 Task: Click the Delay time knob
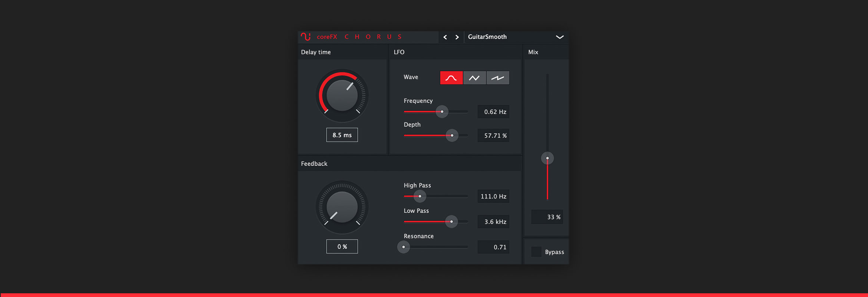342,96
